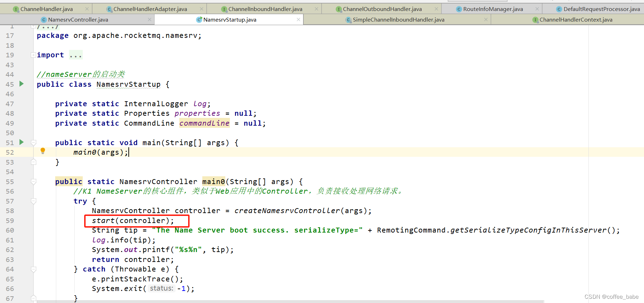Click the highlighted commandLine variable
The height and width of the screenshot is (303, 644).
204,123
